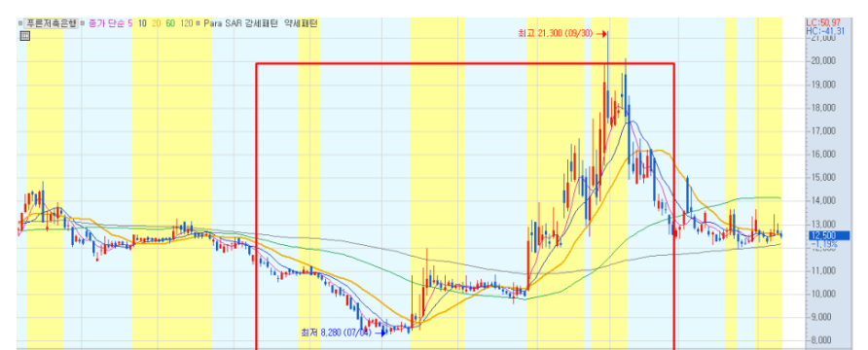Click the -1.19% change label
This screenshot has height=350, width=868.
(x=824, y=243)
